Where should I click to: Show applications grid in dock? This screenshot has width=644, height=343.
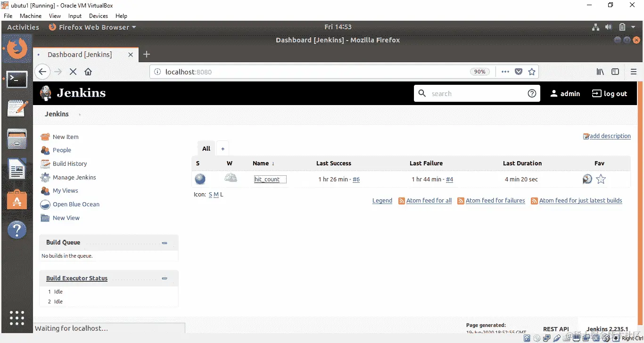click(17, 318)
